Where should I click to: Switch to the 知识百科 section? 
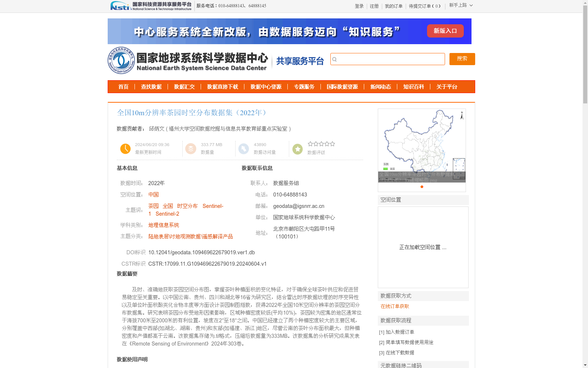pyautogui.click(x=413, y=87)
